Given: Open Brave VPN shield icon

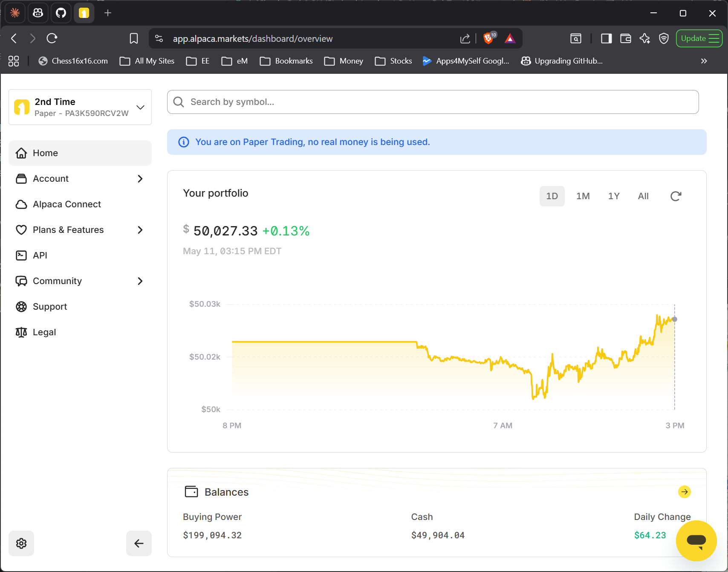Looking at the screenshot, I should point(664,38).
